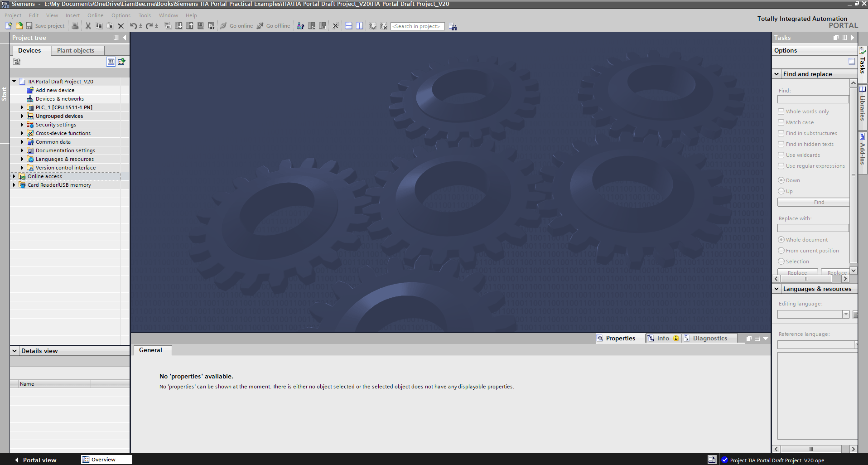Click the New project toolbar icon
868x465 pixels.
coord(9,26)
